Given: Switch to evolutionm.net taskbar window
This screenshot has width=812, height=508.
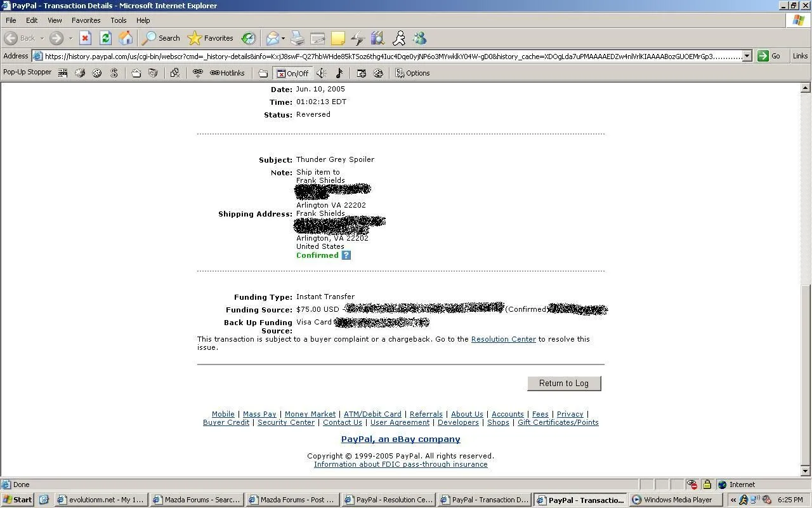Looking at the screenshot, I should (100, 500).
